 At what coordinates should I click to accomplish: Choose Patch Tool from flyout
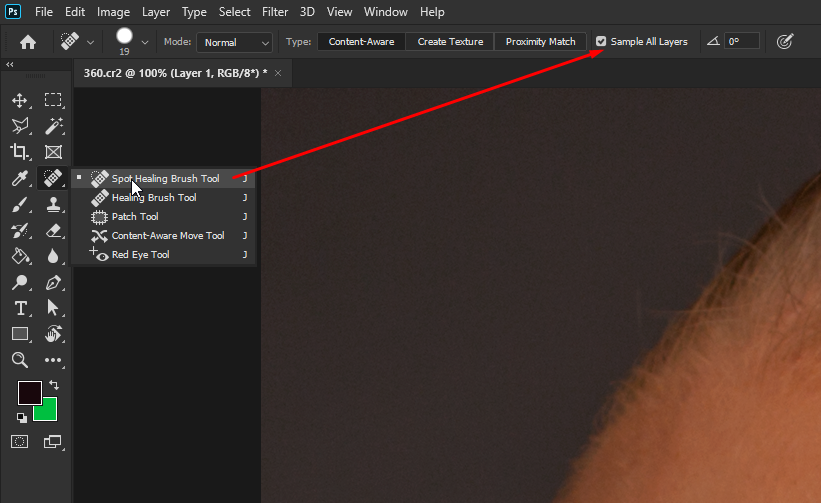point(163,216)
